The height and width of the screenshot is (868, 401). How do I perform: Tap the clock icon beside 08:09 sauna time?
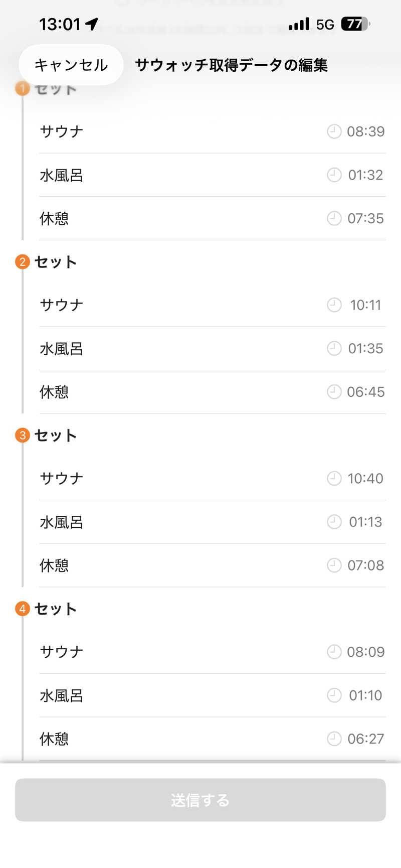[x=334, y=652]
